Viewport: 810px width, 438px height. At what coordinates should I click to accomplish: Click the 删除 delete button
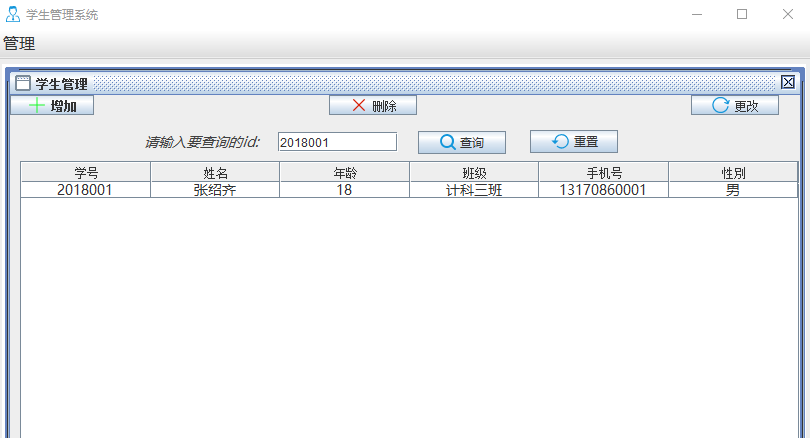373,105
